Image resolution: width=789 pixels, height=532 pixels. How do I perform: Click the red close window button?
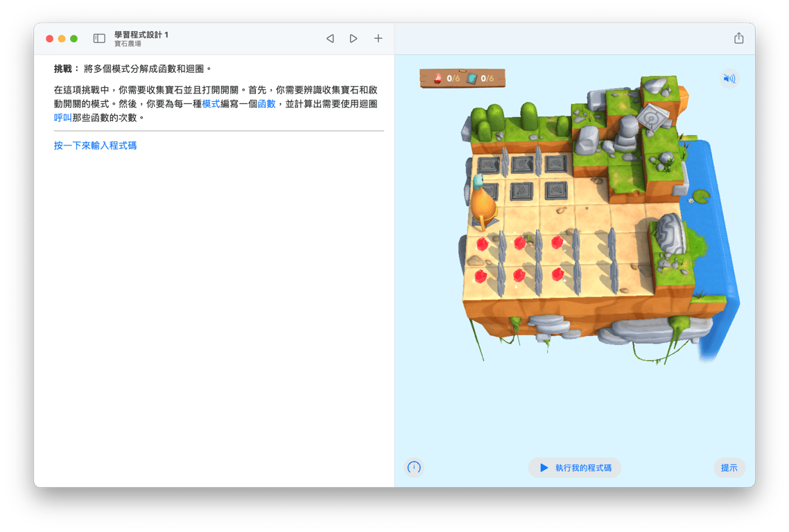[x=49, y=39]
